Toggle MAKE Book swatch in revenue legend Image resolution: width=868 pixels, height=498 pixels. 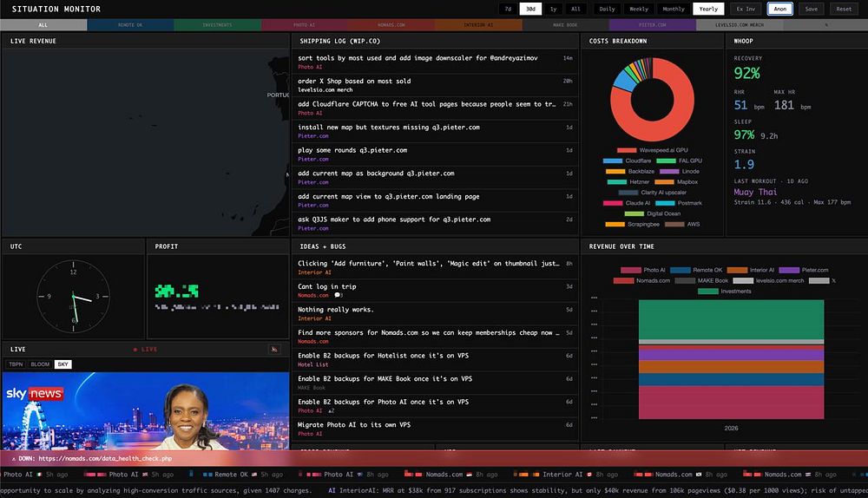685,280
